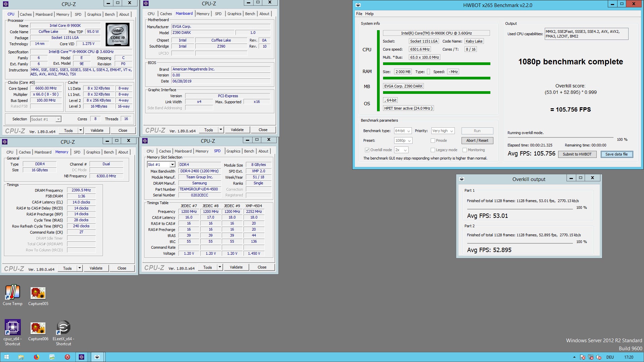This screenshot has width=644, height=362.
Task: Click DEU input language indicator
Action: click(x=610, y=357)
